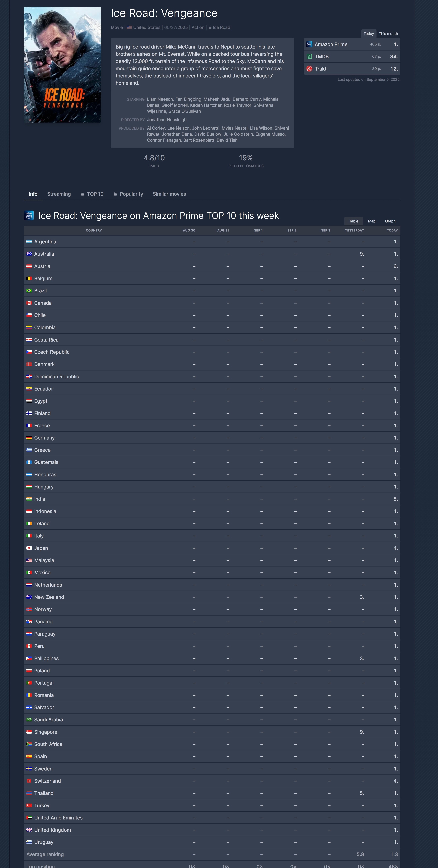
Task: Click the Prime Video logo beside heading
Action: pyautogui.click(x=29, y=215)
